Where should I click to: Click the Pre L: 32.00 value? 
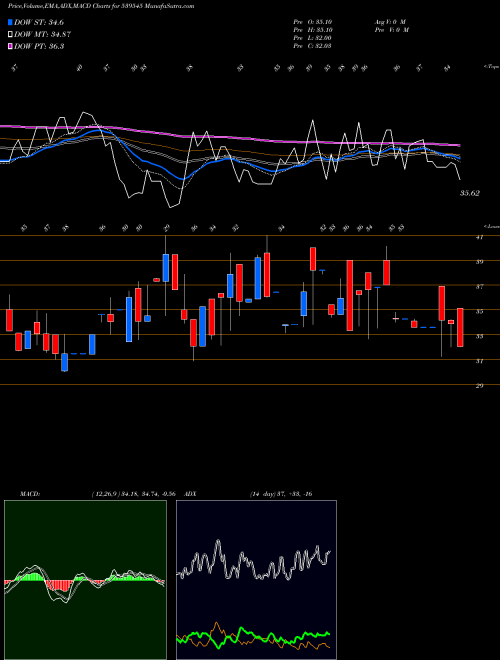314,38
